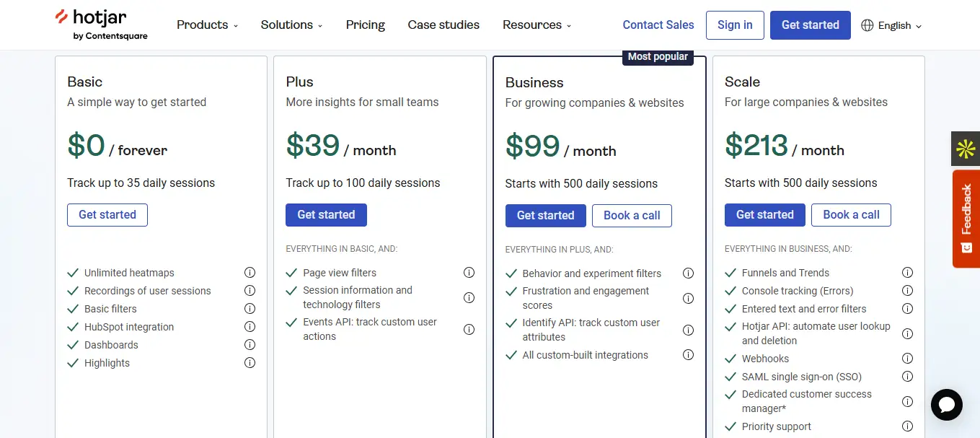Viewport: 980px width, 438px height.
Task: Open Case studies from navigation
Action: tap(443, 25)
